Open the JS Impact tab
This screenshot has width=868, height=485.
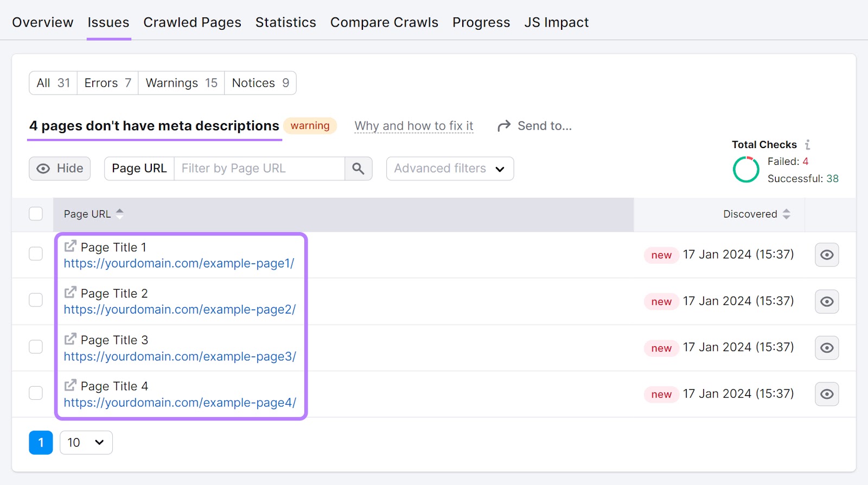(556, 22)
